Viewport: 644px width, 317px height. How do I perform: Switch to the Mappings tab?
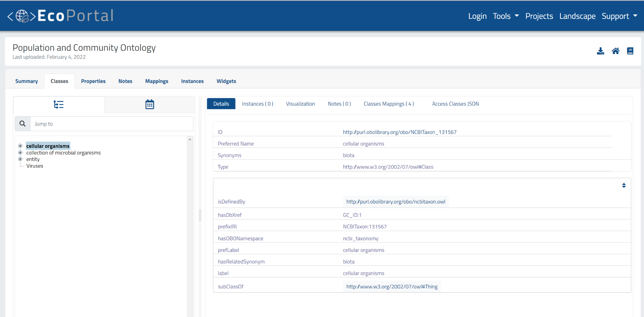(x=157, y=81)
